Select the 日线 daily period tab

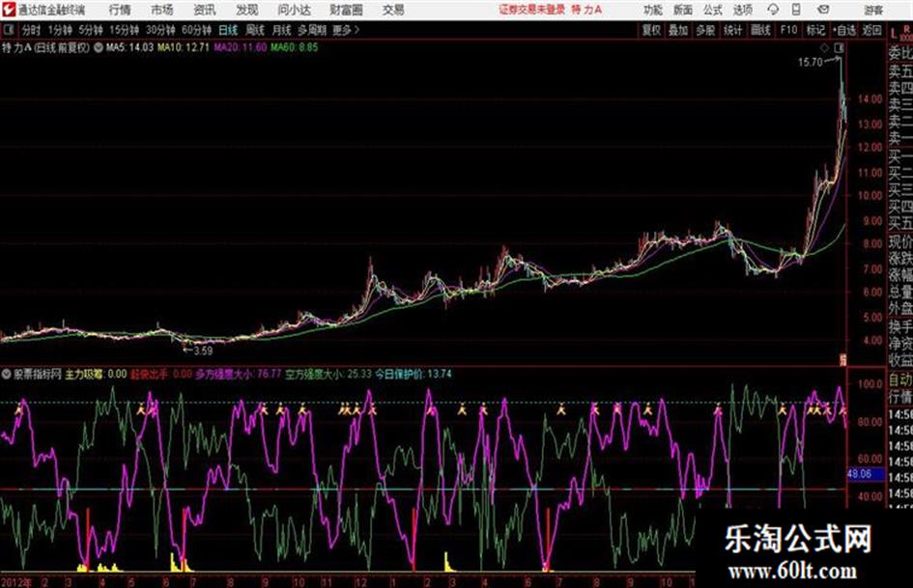coord(228,30)
